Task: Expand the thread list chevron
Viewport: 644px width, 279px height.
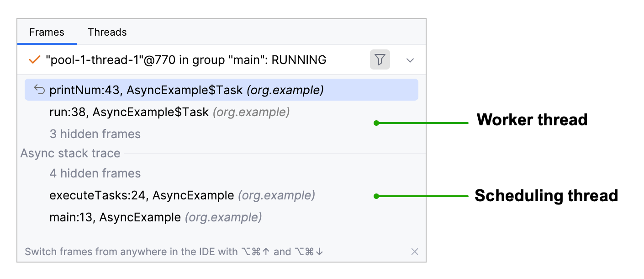Action: point(410,59)
